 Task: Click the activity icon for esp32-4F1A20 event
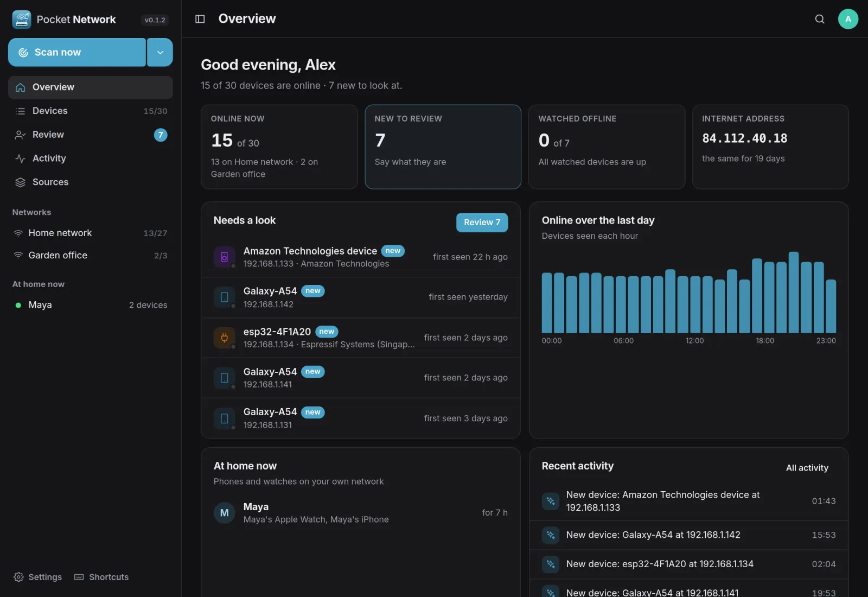click(x=551, y=564)
